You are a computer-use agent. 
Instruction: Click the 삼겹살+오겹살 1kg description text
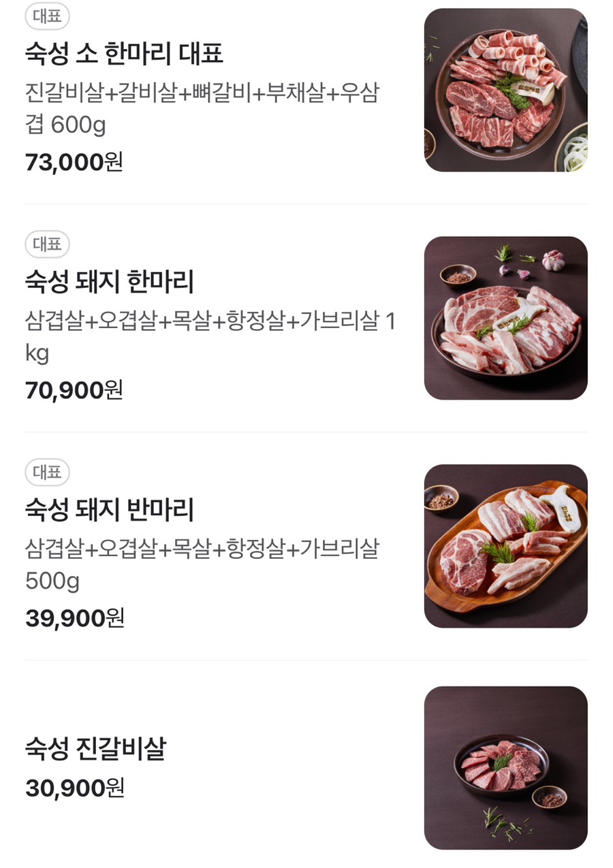tap(210, 337)
